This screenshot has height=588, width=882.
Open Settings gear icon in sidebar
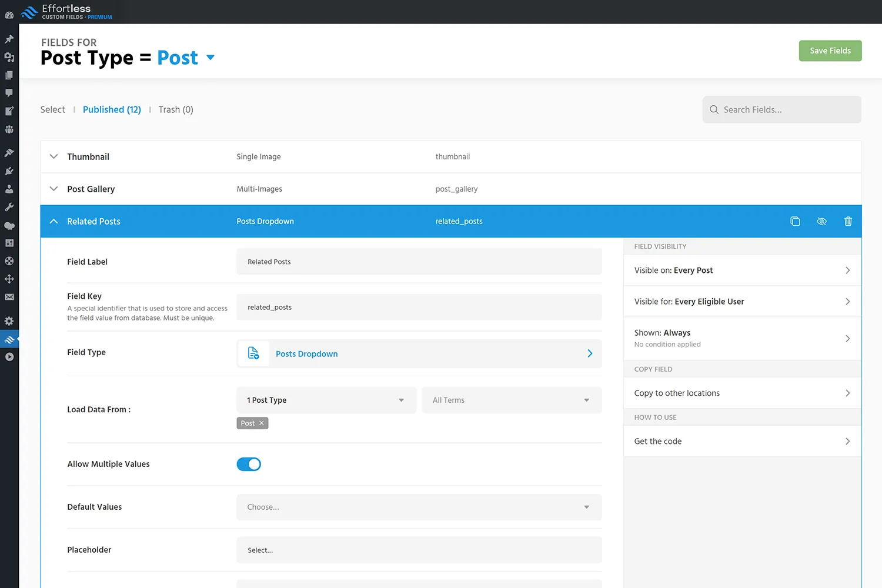tap(9, 321)
